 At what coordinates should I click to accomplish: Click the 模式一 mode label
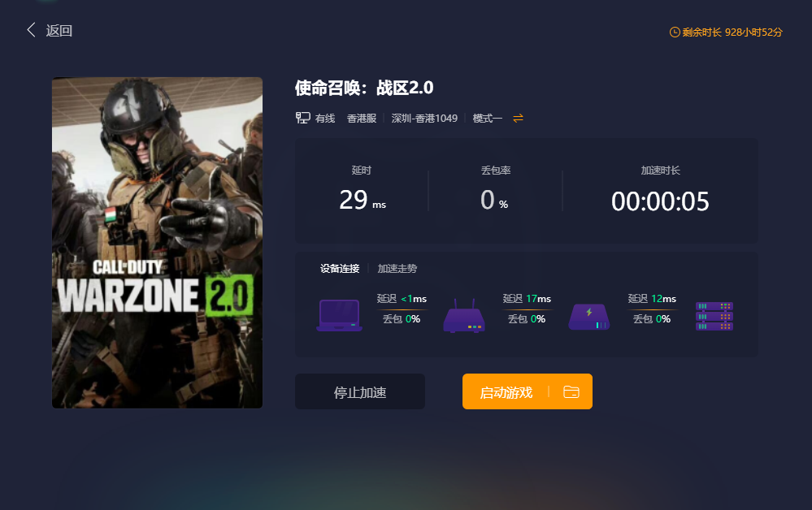tap(488, 119)
